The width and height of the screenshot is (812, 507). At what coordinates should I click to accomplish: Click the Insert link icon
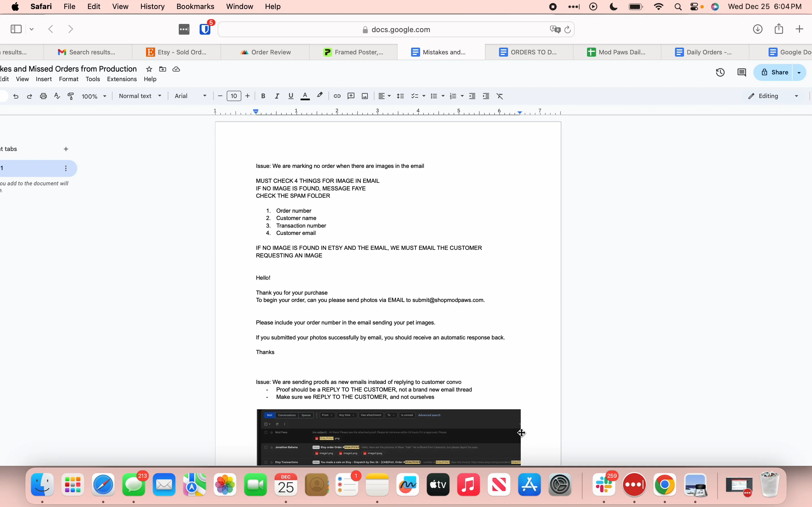tap(337, 96)
